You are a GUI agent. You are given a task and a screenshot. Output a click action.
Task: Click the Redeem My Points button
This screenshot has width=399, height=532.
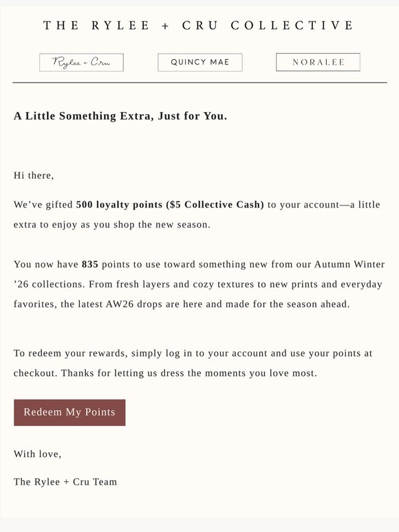coord(69,412)
